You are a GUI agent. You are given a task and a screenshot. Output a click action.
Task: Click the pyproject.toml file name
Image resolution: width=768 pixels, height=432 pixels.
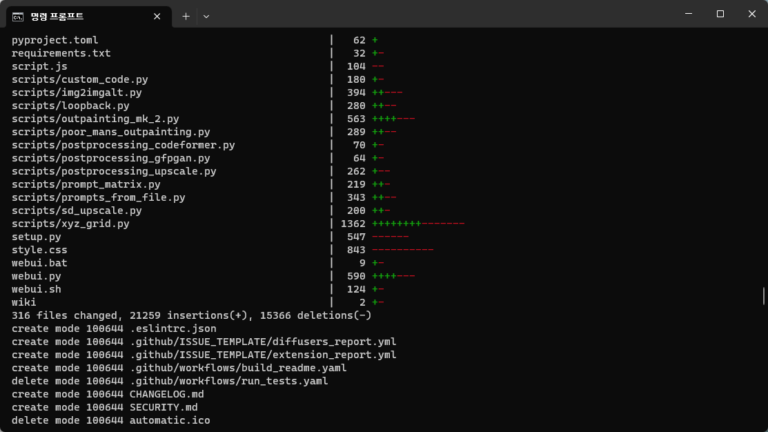click(58, 40)
